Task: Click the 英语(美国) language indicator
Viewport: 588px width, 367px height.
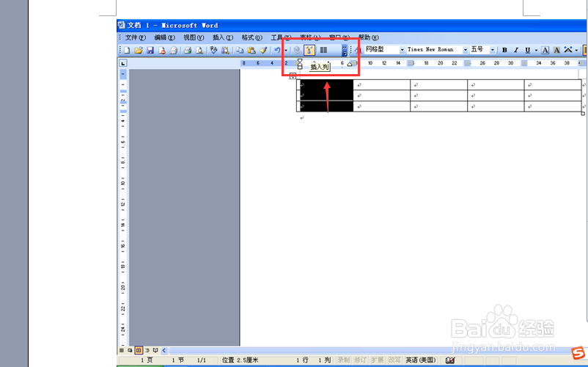Action: point(421,360)
